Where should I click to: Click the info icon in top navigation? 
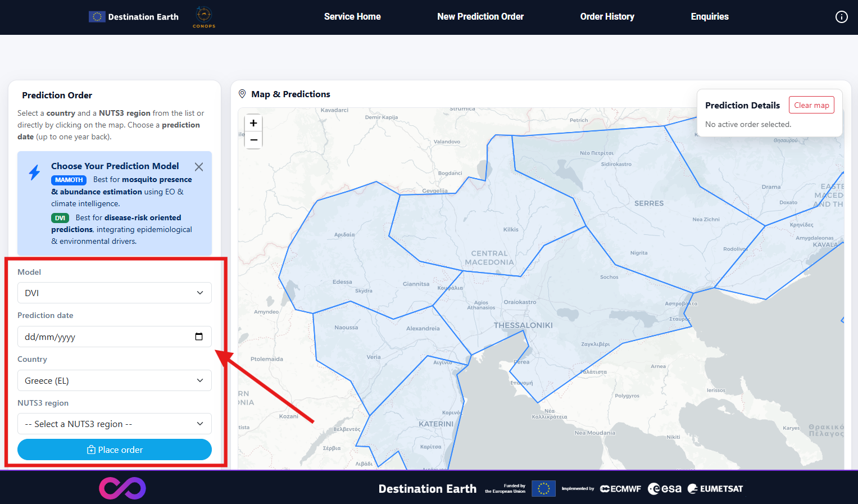(841, 17)
